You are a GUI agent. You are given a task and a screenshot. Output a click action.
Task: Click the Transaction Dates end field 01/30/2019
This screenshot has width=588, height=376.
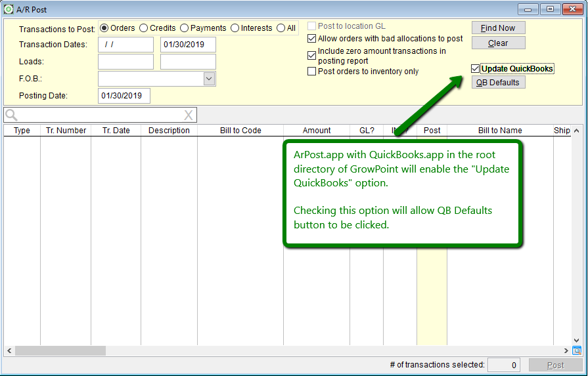pos(189,45)
